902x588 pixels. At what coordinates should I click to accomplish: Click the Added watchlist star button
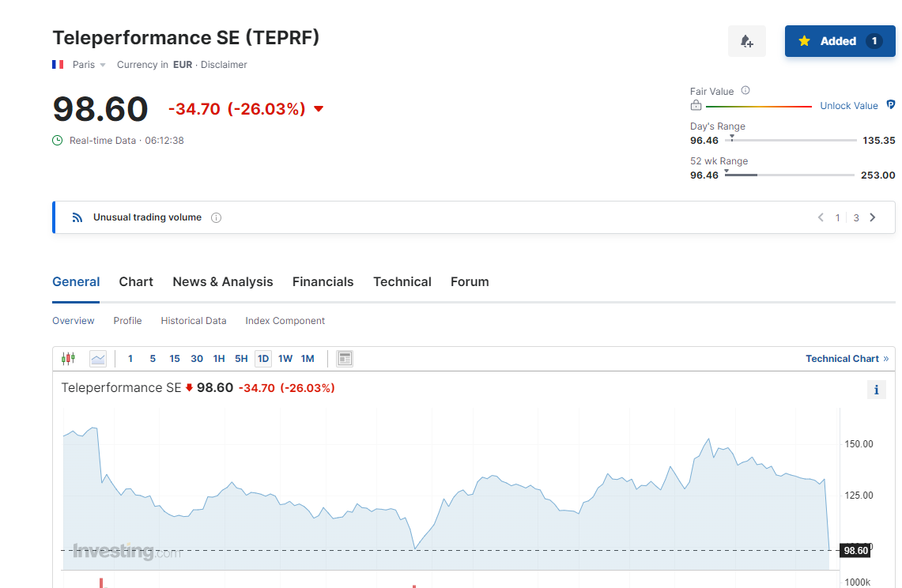[x=840, y=41]
